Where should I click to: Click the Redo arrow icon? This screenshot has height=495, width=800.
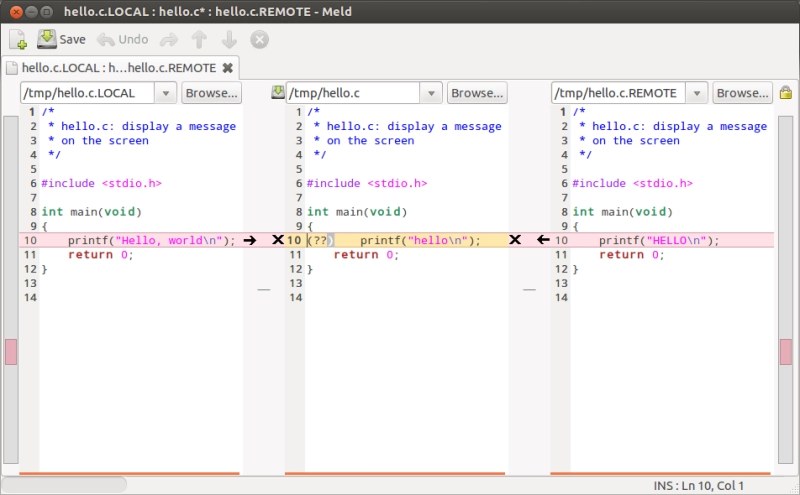169,40
